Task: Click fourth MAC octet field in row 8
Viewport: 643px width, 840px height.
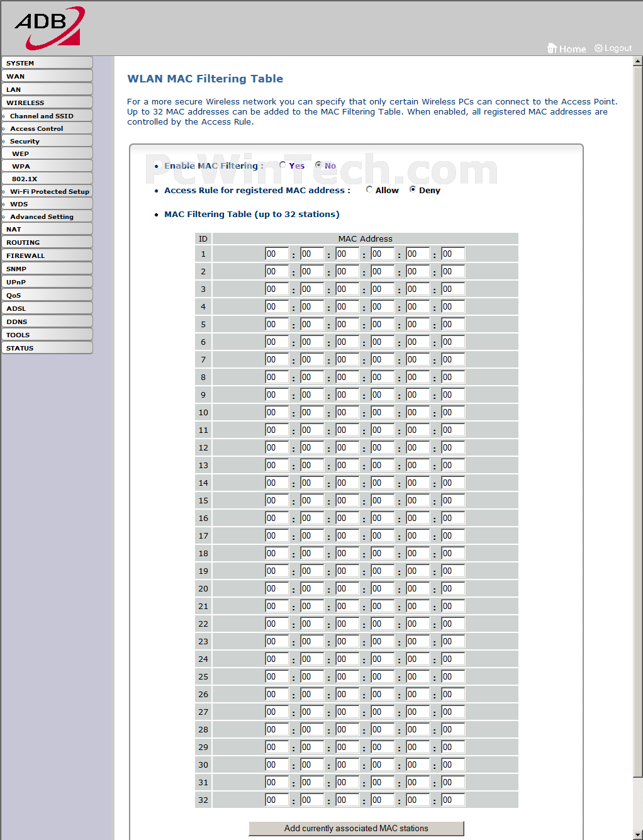Action: click(x=383, y=377)
